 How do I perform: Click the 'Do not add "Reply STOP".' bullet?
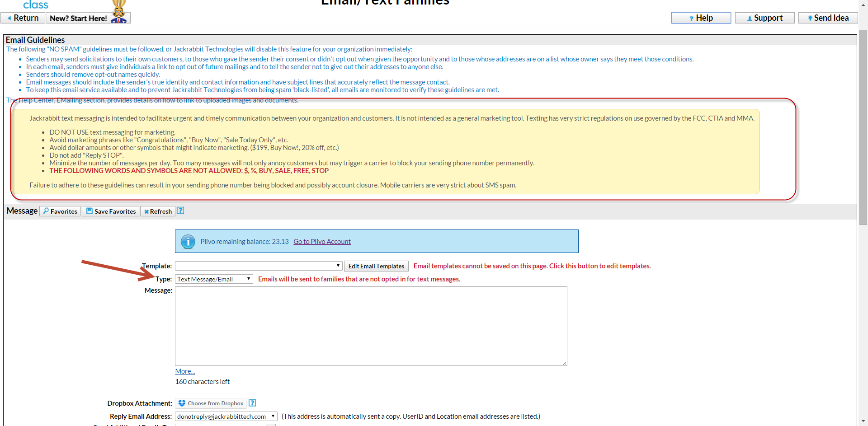coord(86,155)
